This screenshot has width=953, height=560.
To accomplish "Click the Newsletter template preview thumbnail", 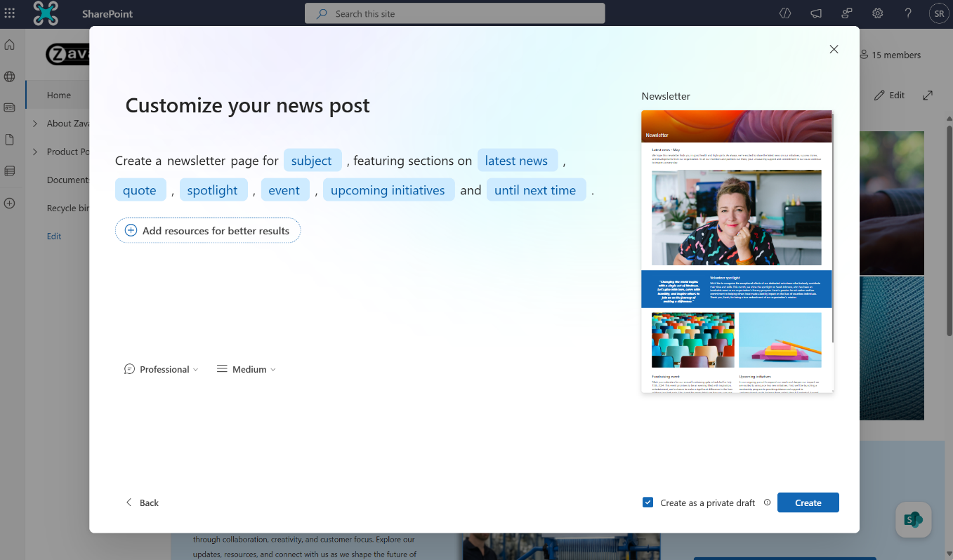I will [x=736, y=253].
